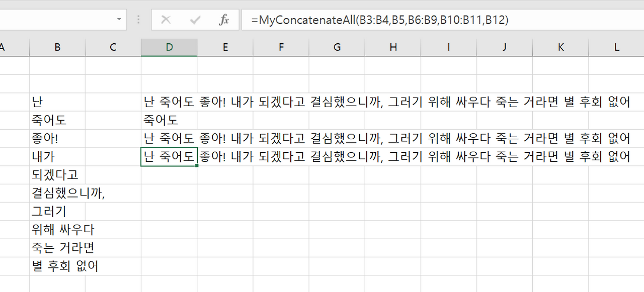Select column header L
Image resolution: width=644 pixels, height=292 pixels.
tap(616, 47)
